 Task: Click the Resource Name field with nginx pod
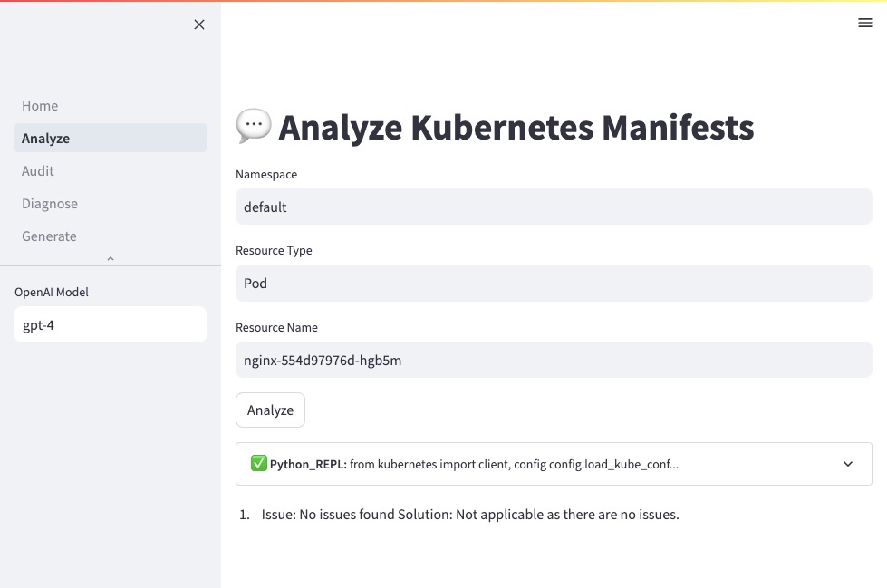tap(554, 360)
